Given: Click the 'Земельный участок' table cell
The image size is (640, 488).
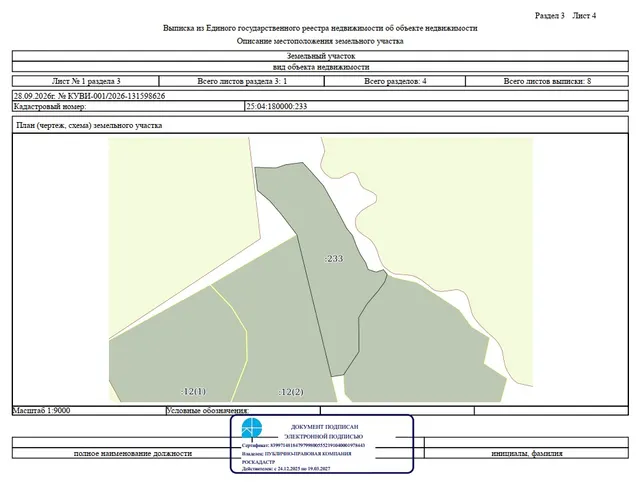Looking at the screenshot, I should tap(320, 56).
